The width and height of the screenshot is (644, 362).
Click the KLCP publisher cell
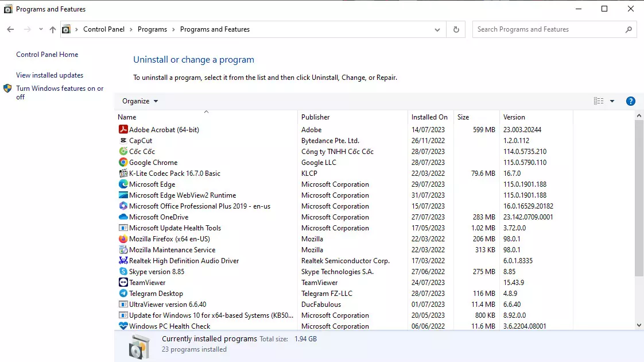point(309,173)
